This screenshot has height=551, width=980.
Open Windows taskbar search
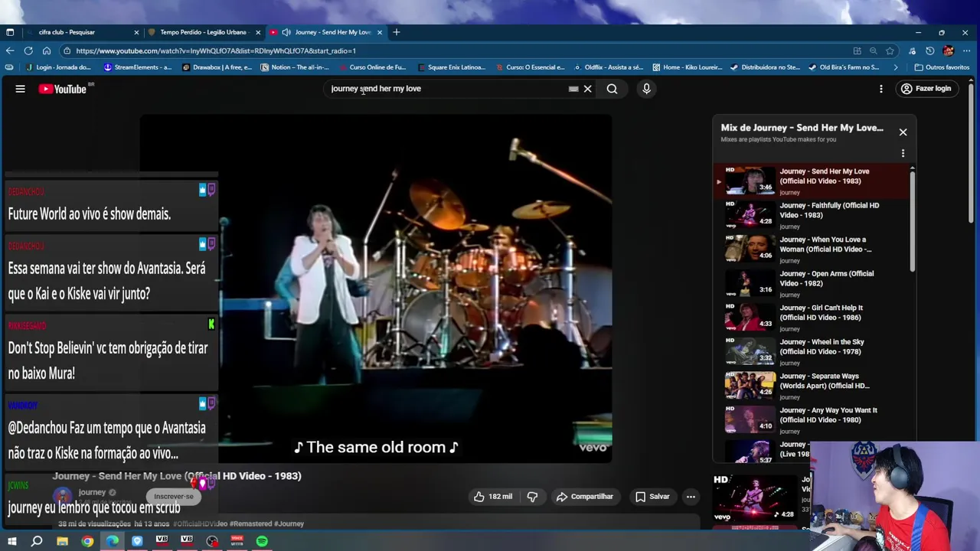(37, 542)
